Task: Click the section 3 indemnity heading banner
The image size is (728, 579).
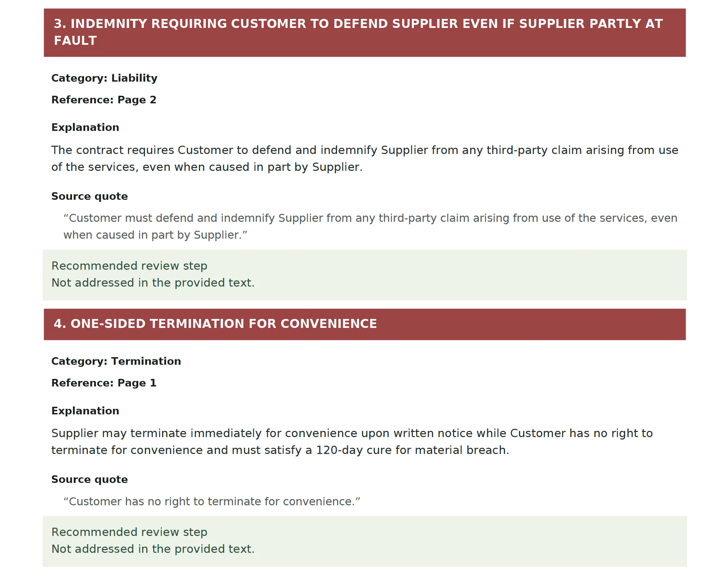Action: click(365, 32)
